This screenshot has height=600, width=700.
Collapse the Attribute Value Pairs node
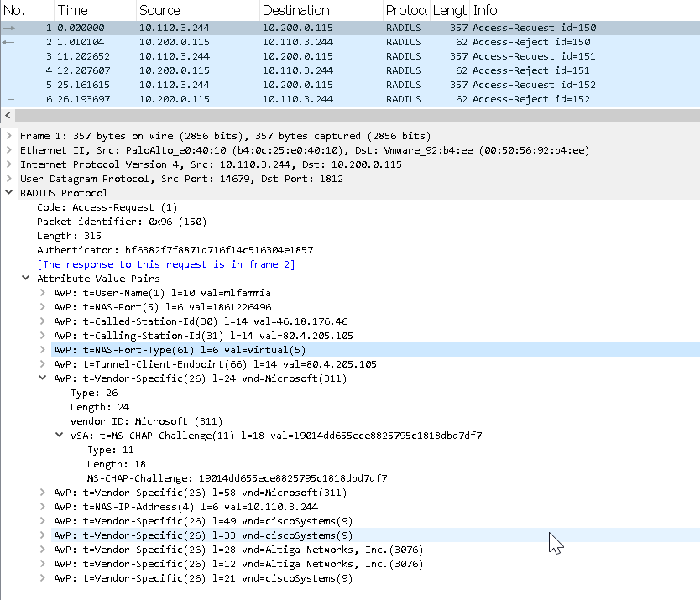(x=25, y=279)
